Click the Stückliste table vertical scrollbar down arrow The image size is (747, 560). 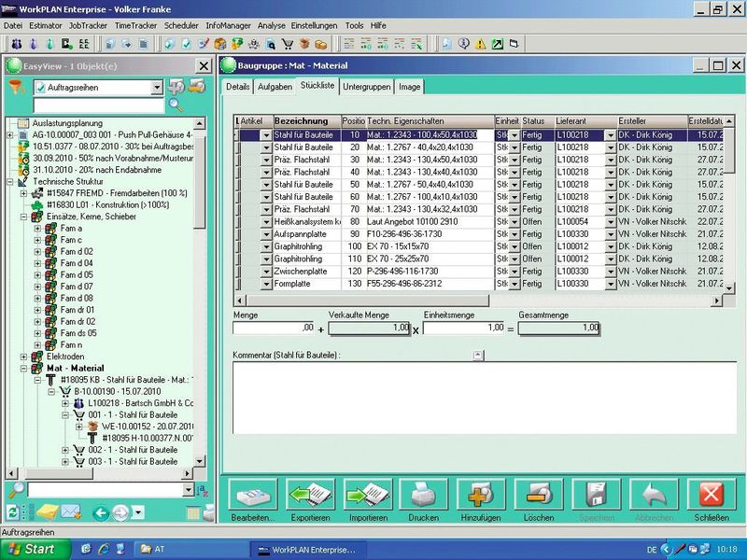[x=729, y=288]
